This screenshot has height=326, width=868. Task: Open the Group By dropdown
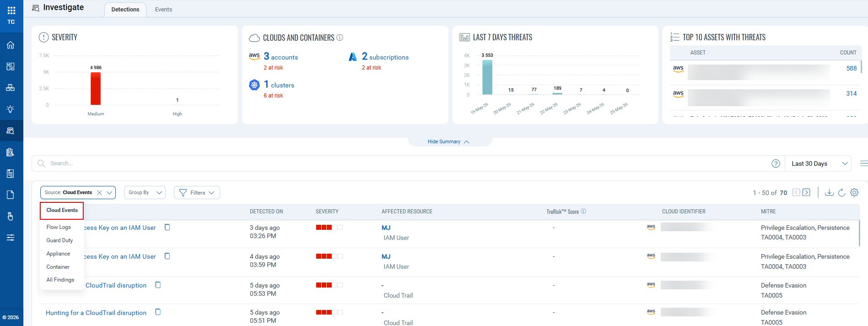pos(145,193)
